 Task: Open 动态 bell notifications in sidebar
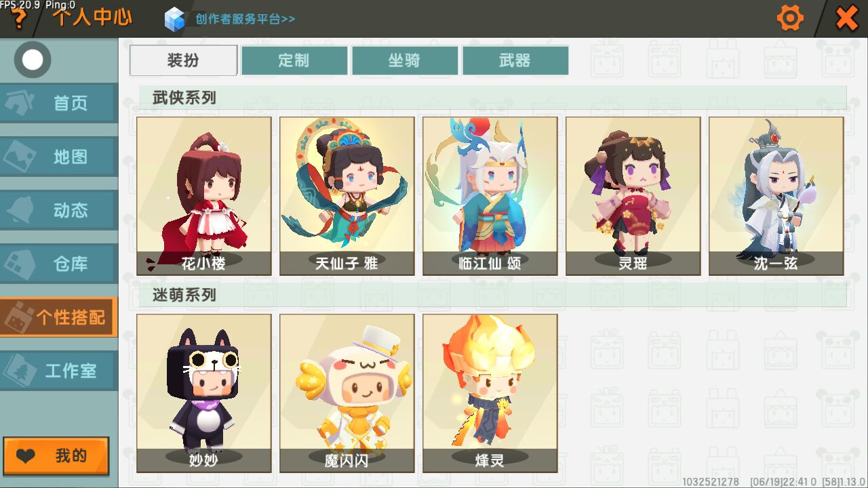point(58,210)
